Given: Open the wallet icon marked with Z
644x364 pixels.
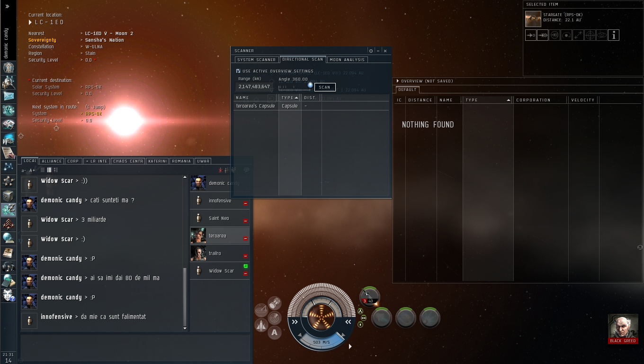Looking at the screenshot, I should (9, 209).
